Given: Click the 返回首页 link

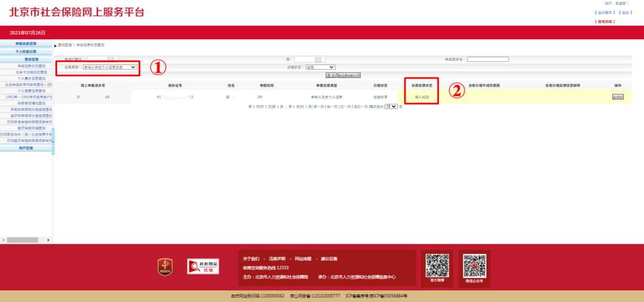Looking at the screenshot, I should [x=605, y=13].
